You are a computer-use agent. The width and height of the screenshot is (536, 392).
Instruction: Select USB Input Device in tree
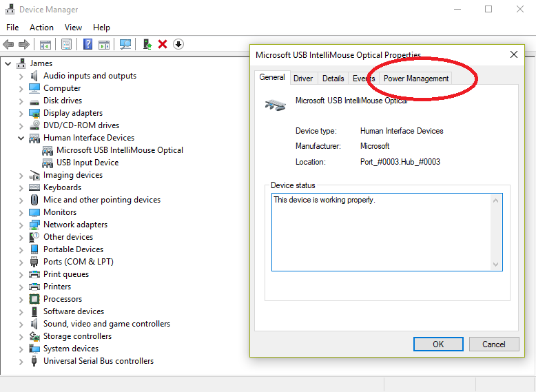tap(87, 163)
